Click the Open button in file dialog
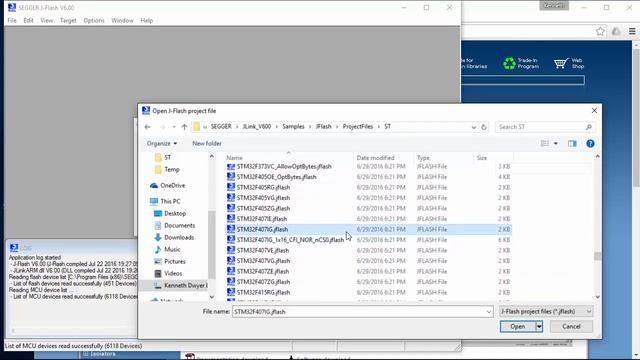The width and height of the screenshot is (640, 360). click(518, 327)
